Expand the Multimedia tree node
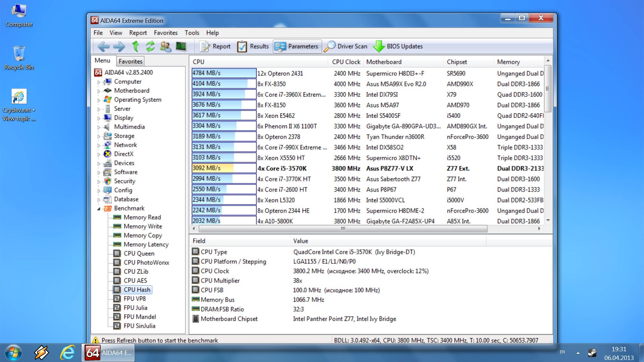The image size is (644, 362). 99,127
